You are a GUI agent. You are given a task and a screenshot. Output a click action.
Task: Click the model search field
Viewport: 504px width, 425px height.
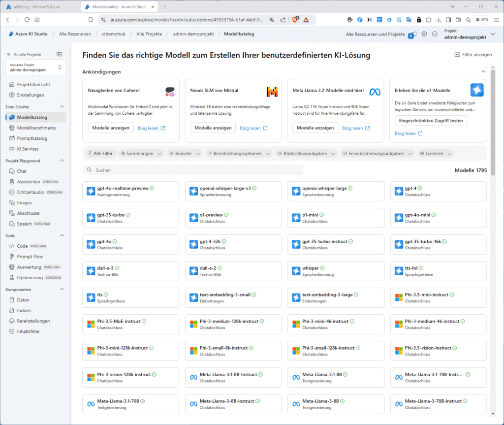pyautogui.click(x=192, y=170)
